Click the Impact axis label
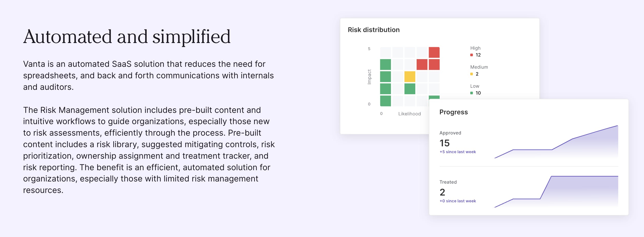Viewport: 644px width, 237px height. pyautogui.click(x=369, y=77)
